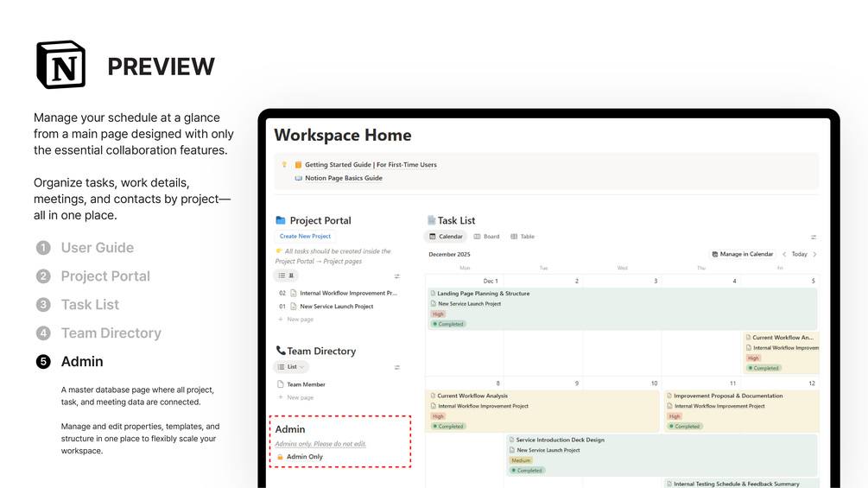Click the December 2025 month label
Screen dimensions: 868x488
click(449, 255)
